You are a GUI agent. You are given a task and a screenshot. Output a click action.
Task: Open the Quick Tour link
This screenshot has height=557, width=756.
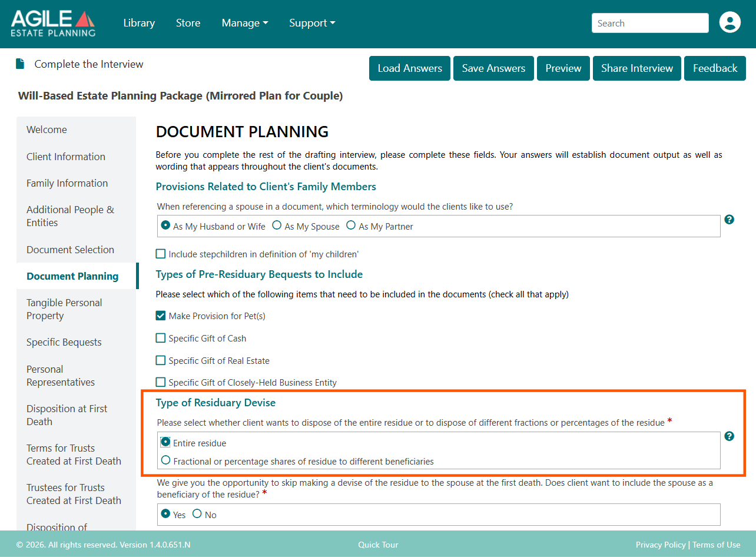(378, 545)
